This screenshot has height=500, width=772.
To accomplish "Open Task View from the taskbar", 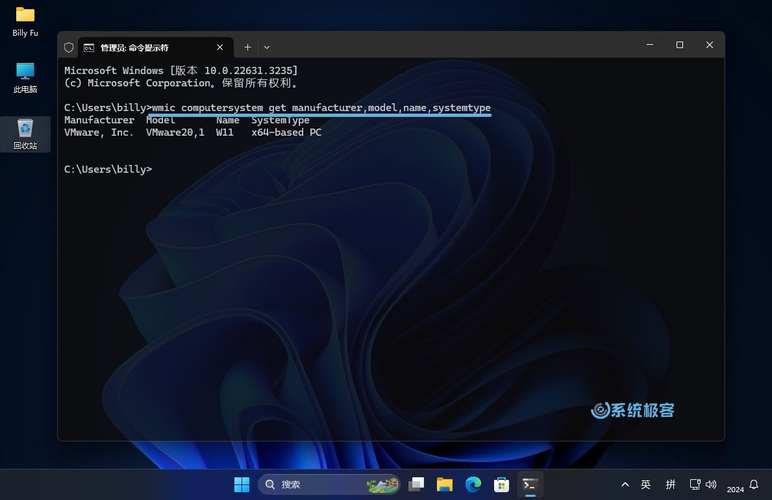I will [x=417, y=485].
